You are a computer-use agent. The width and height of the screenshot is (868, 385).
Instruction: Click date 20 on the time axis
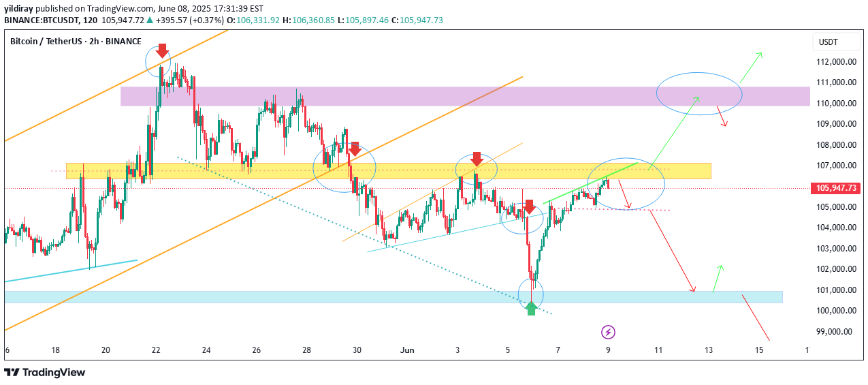point(106,350)
